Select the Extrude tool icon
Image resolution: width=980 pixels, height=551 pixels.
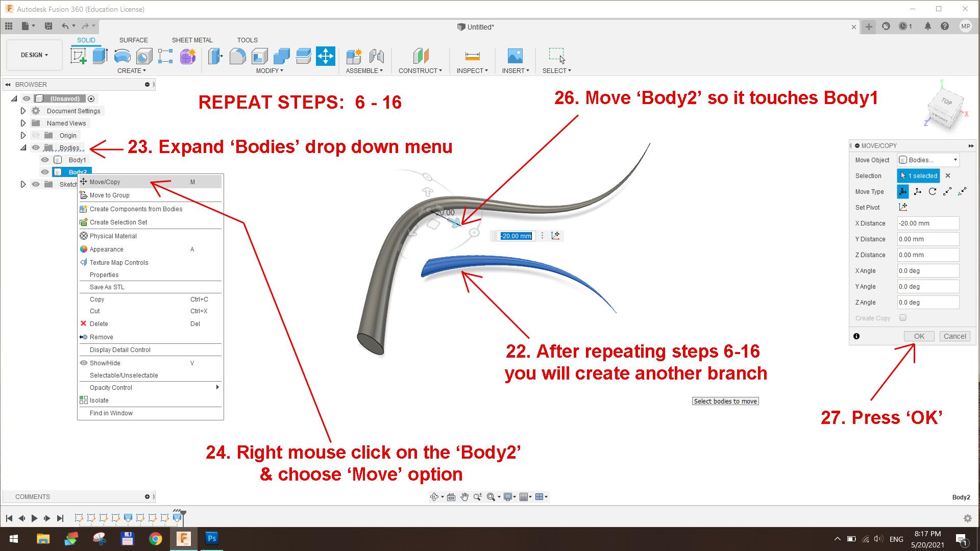coord(100,56)
